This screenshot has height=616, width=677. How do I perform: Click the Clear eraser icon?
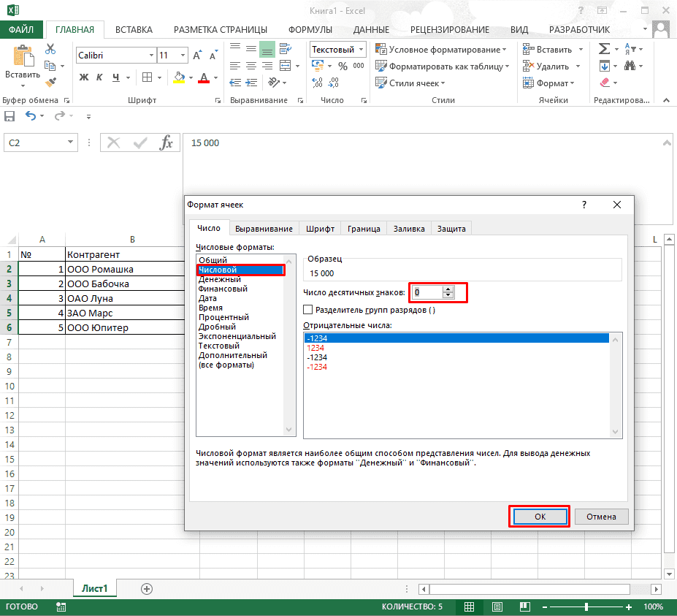pyautogui.click(x=603, y=82)
